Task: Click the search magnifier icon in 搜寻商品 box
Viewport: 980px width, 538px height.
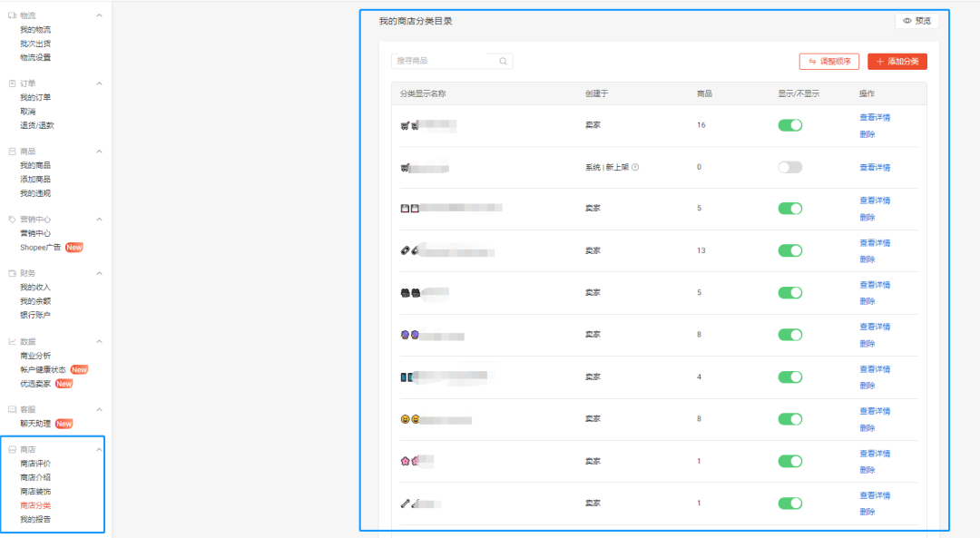Action: click(503, 62)
